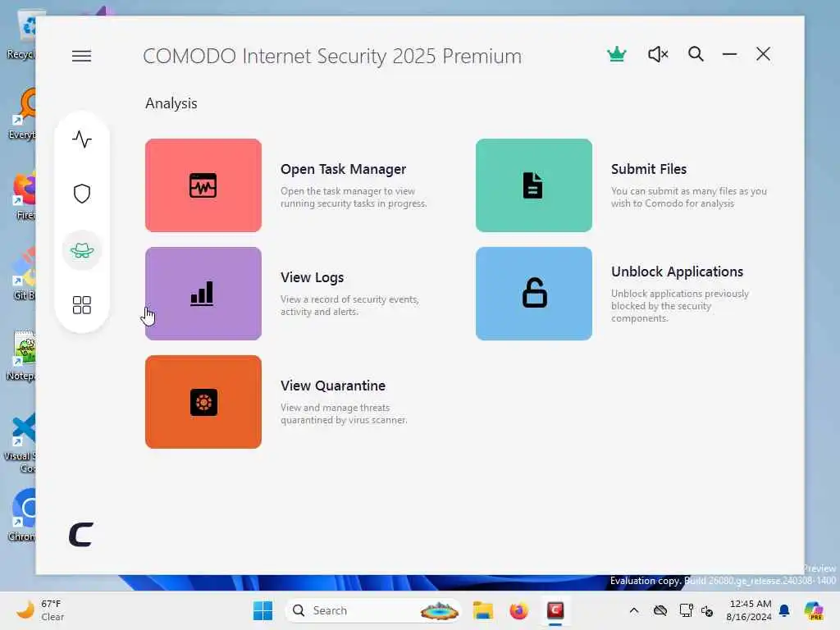Click the cloud sync tray icon
This screenshot has width=840, height=630.
[x=660, y=610]
